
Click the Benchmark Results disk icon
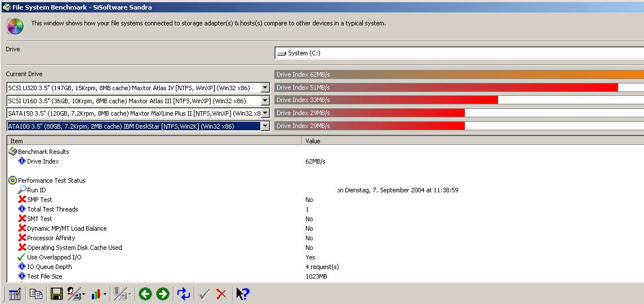click(13, 151)
